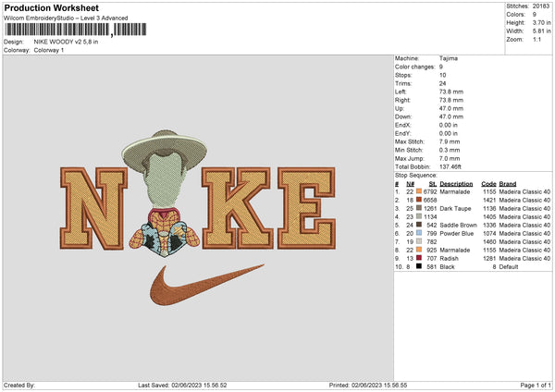555x392 pixels.
Task: Click stitch count 6792 in stop 1
Action: coord(430,191)
